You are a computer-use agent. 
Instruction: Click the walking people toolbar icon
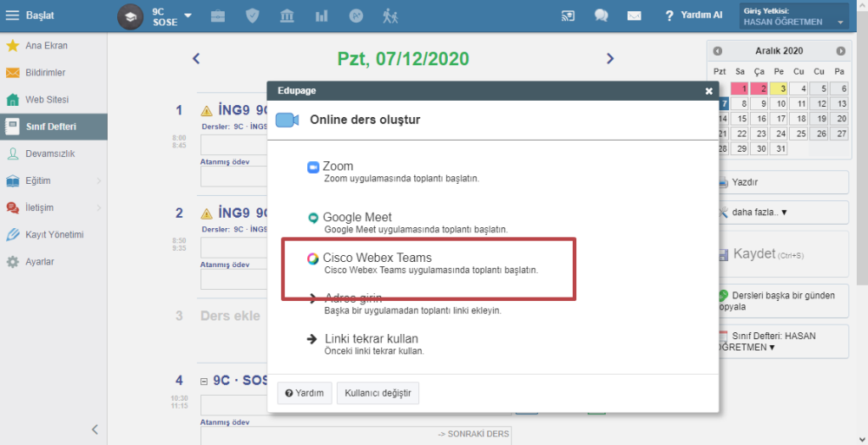click(x=391, y=16)
